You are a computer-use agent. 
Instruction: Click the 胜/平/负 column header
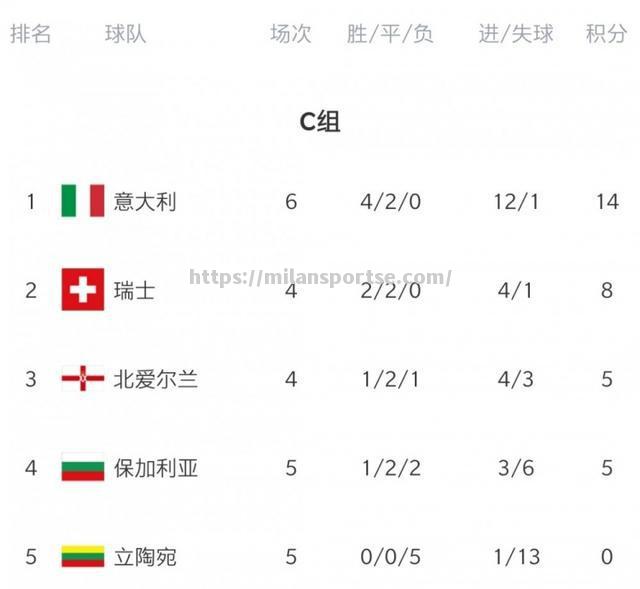click(390, 33)
